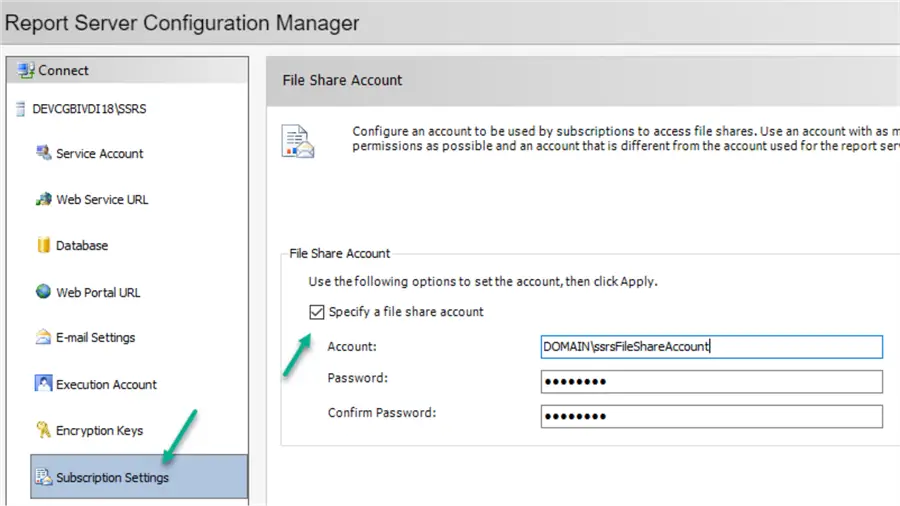The width and height of the screenshot is (900, 506).
Task: Click into the Account text field
Action: (711, 347)
